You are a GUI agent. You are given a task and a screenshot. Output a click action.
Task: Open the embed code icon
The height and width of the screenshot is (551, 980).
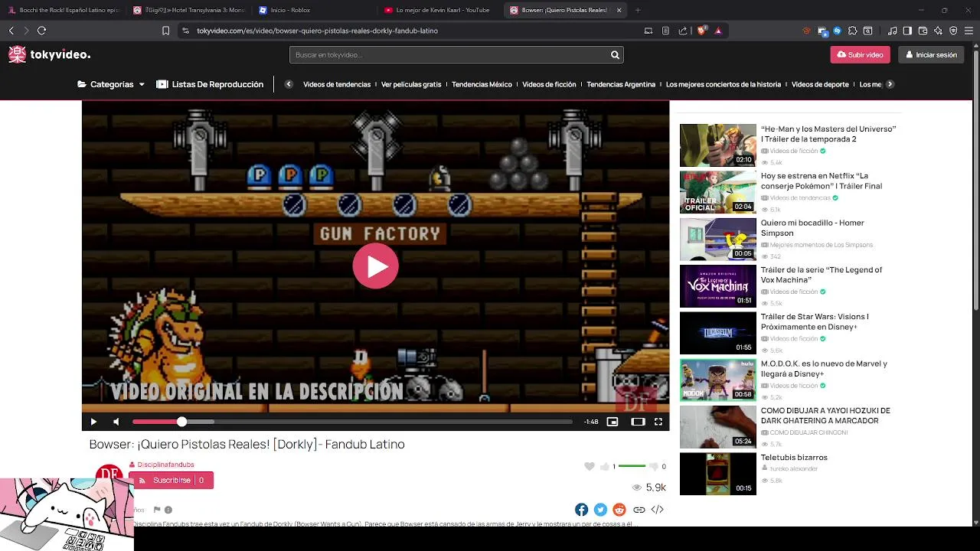click(x=657, y=510)
